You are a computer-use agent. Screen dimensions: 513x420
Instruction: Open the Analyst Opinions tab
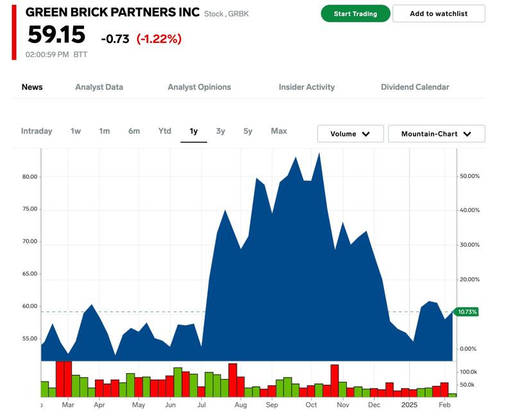tap(199, 87)
